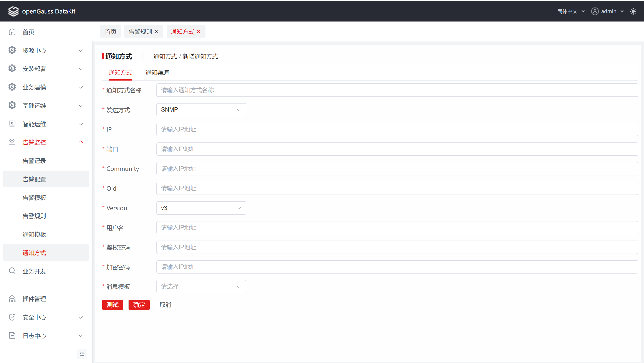Collapse the 告警监控 menu section
The width and height of the screenshot is (644, 363).
[81, 142]
